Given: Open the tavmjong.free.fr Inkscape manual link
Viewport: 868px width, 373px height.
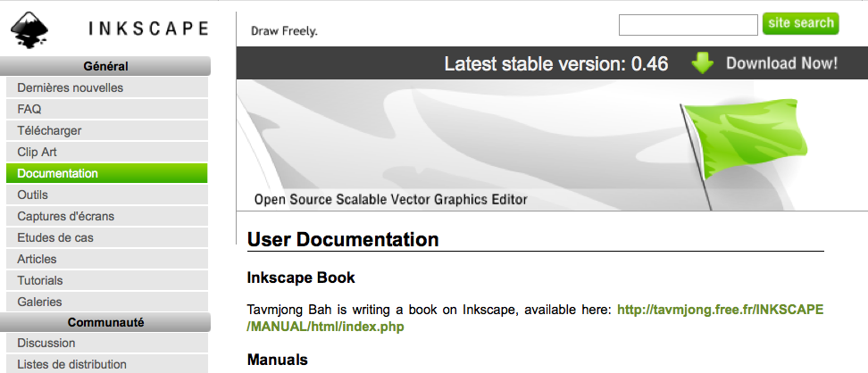Looking at the screenshot, I should (x=535, y=319).
